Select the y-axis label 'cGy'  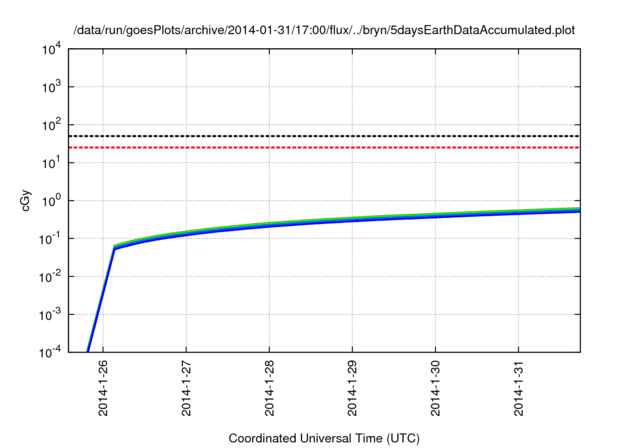[x=25, y=201]
